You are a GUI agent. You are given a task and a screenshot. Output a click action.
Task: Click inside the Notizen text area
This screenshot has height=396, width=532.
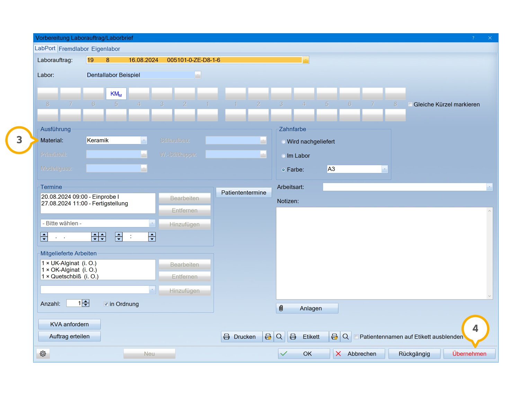(381, 253)
